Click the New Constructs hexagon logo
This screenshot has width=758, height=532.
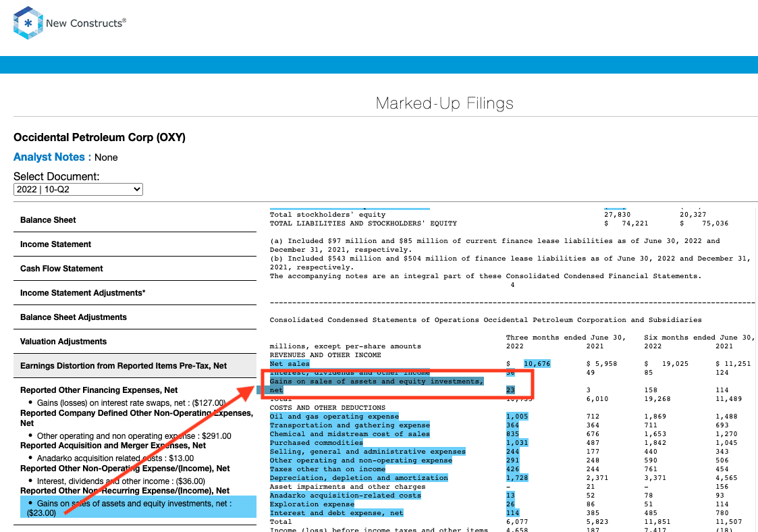point(28,23)
